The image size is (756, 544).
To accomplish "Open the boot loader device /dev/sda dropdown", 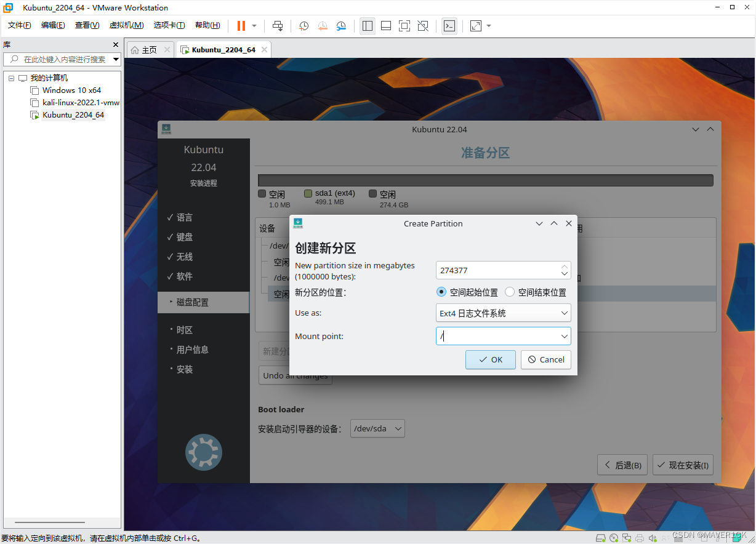I will 377,428.
